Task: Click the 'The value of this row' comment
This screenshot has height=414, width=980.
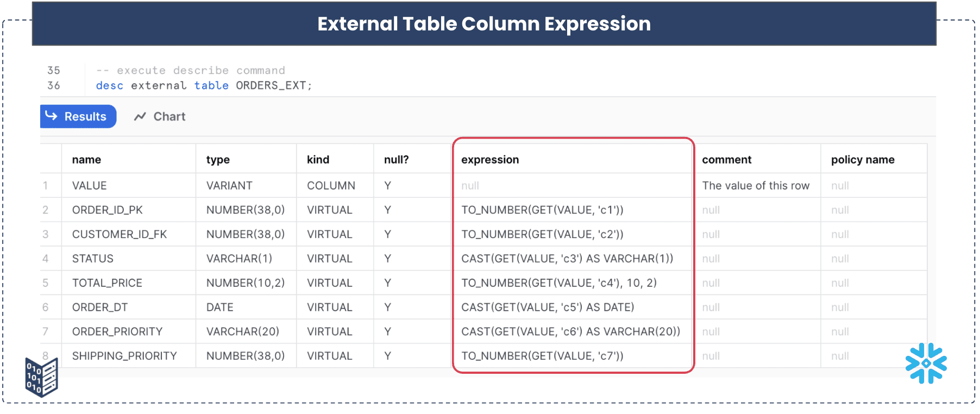Action: click(756, 186)
